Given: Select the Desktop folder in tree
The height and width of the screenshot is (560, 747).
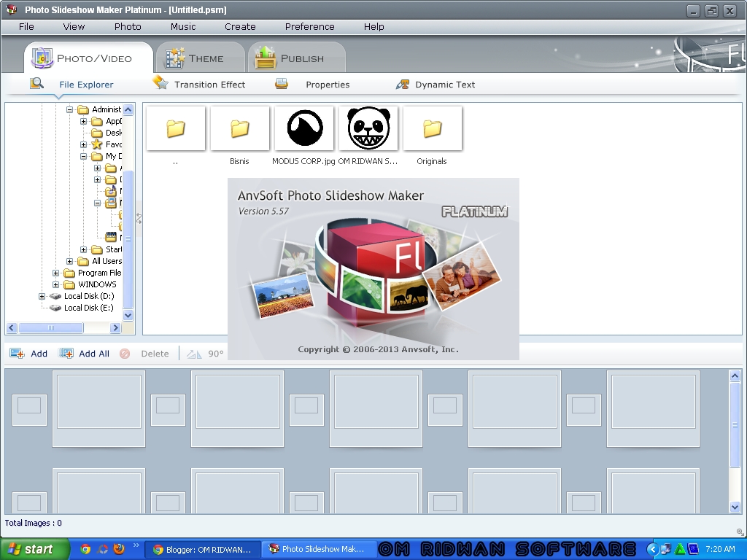Looking at the screenshot, I should [x=113, y=133].
